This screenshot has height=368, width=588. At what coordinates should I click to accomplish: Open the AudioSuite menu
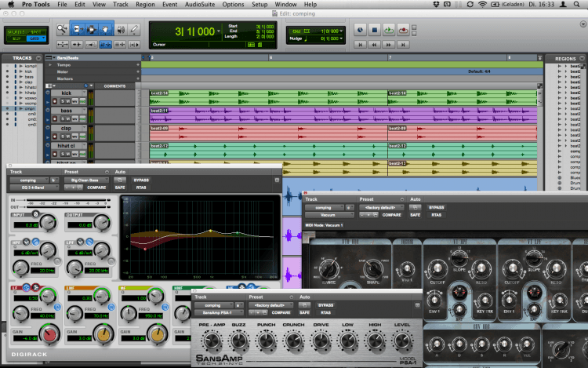(200, 5)
